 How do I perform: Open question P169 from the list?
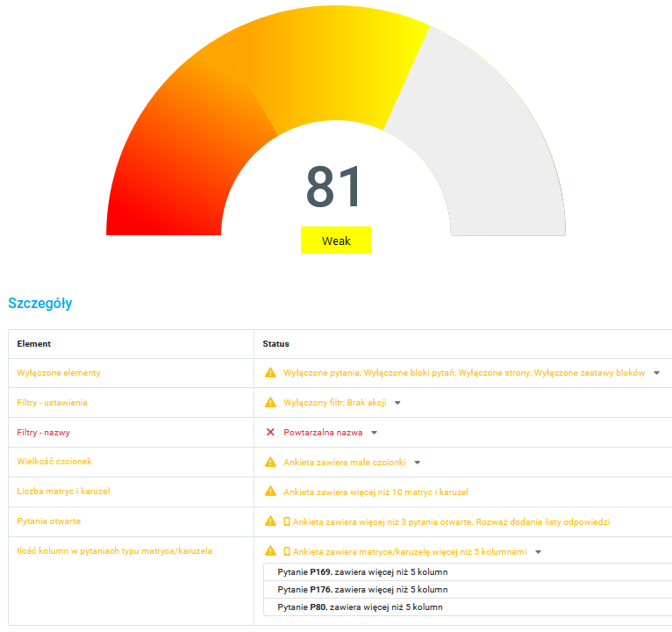362,572
